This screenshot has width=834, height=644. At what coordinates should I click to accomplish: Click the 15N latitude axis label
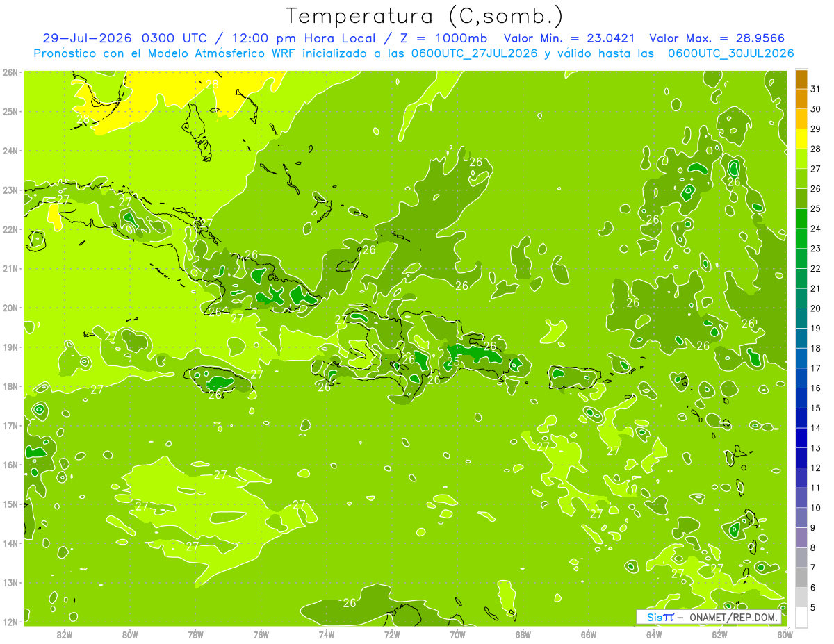[x=10, y=504]
